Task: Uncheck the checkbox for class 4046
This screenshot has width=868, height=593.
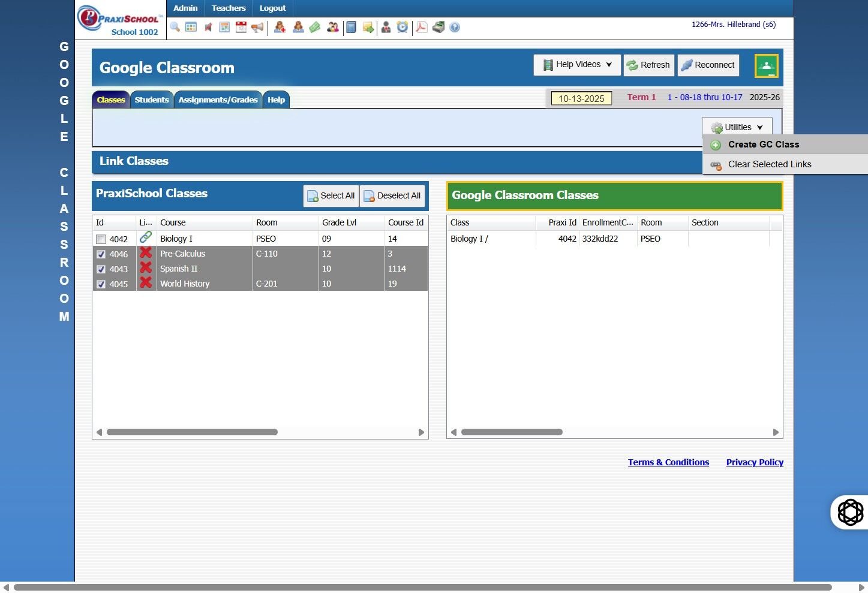Action: pyautogui.click(x=101, y=254)
